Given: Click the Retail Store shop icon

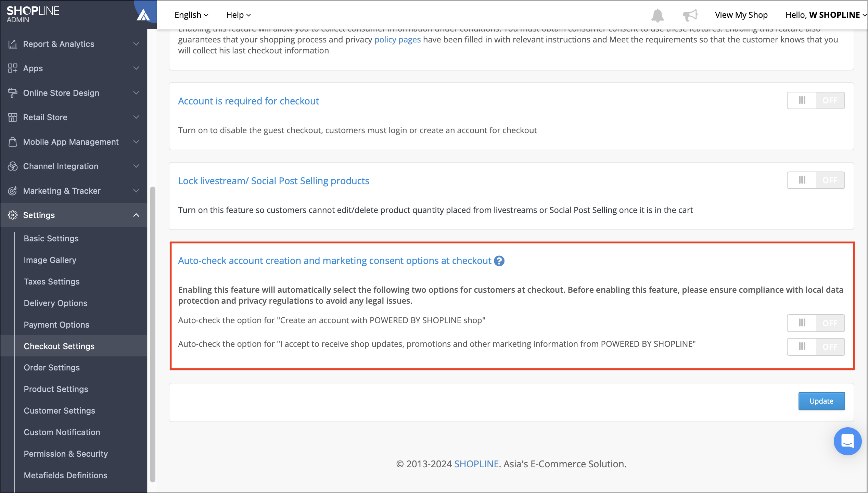Looking at the screenshot, I should coord(13,117).
